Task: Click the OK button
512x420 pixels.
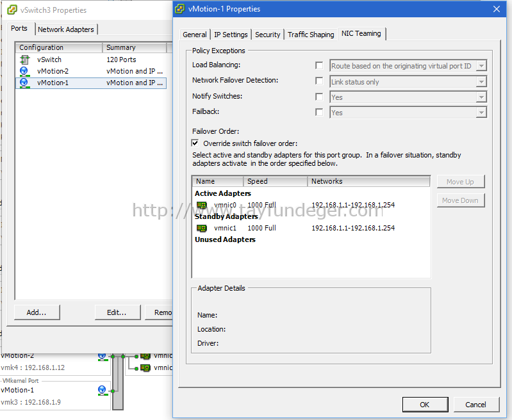Action: coord(425,405)
